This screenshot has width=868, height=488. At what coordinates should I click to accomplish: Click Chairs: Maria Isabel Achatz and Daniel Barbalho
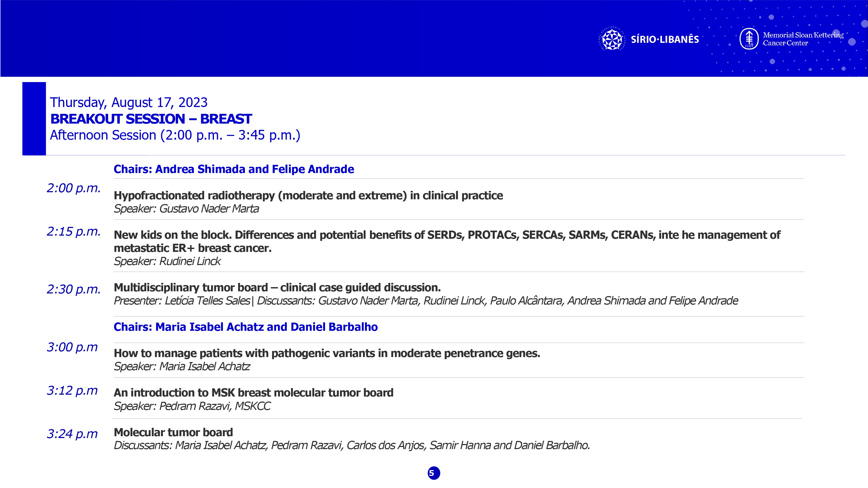pyautogui.click(x=246, y=327)
